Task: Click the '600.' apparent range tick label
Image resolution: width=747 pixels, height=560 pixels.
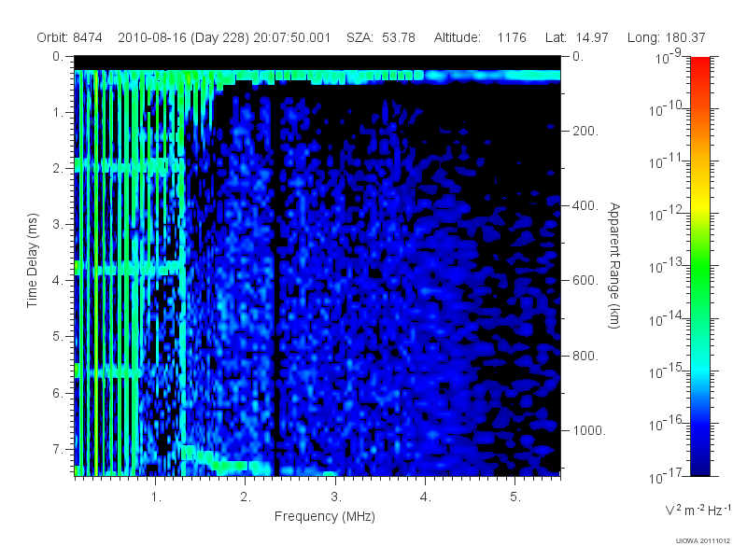Action: (585, 281)
